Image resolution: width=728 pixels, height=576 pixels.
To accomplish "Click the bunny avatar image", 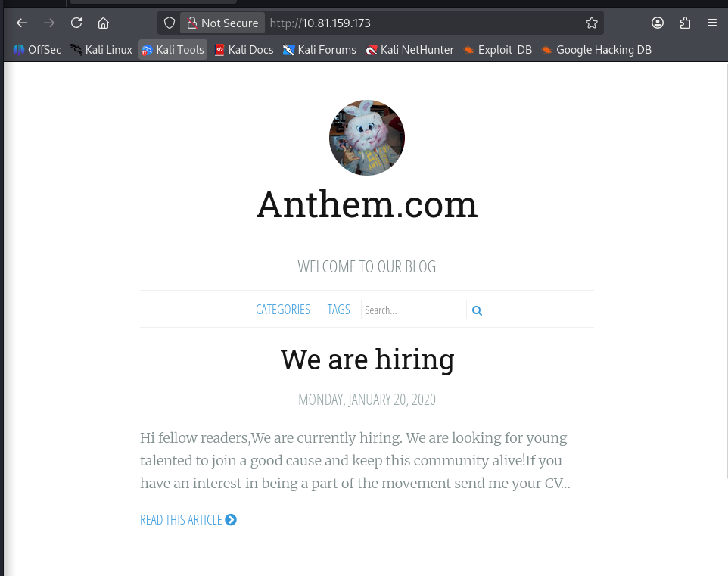I will pos(367,138).
